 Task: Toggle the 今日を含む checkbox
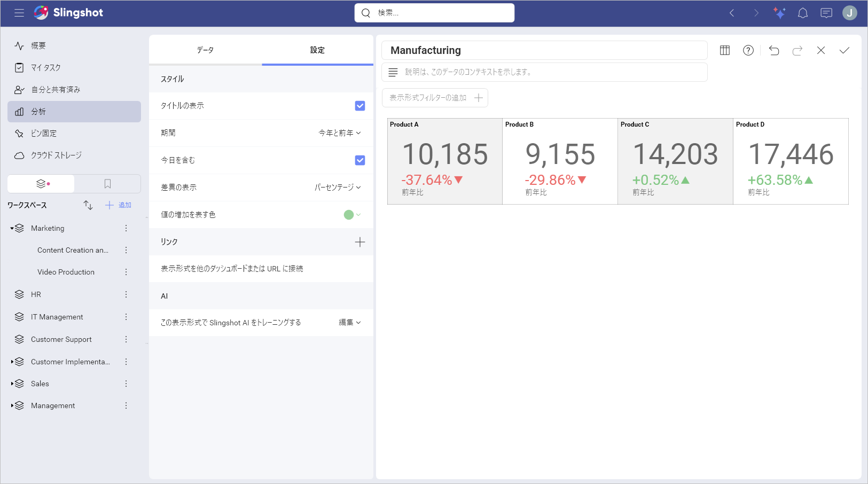(x=360, y=160)
